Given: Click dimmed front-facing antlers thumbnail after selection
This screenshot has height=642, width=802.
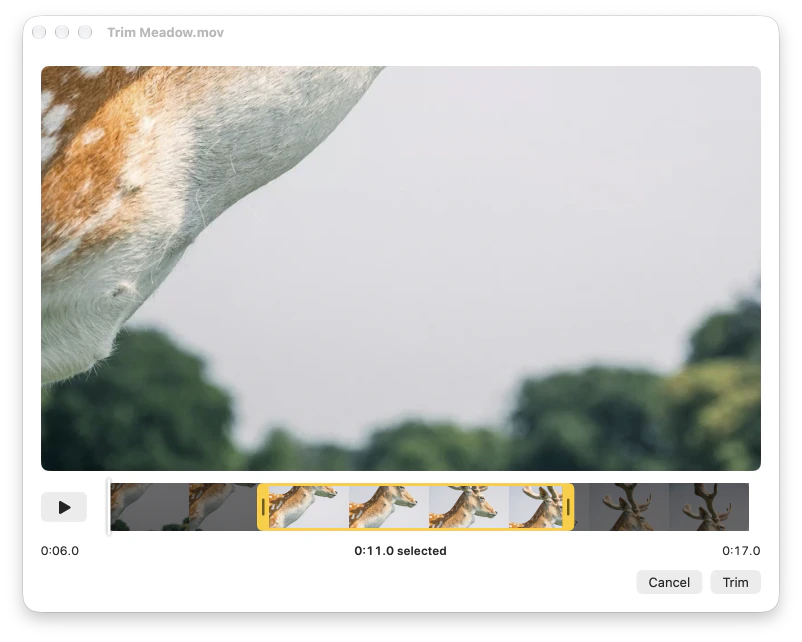Looking at the screenshot, I should tap(629, 507).
